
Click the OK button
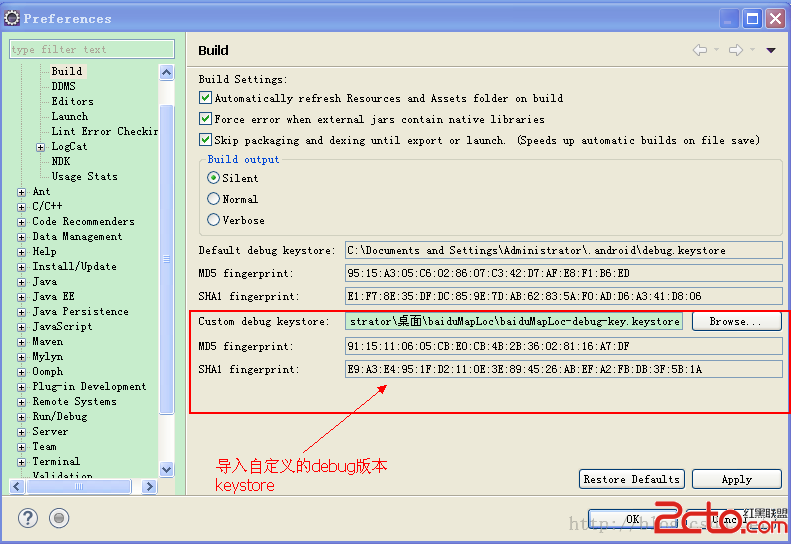[633, 519]
